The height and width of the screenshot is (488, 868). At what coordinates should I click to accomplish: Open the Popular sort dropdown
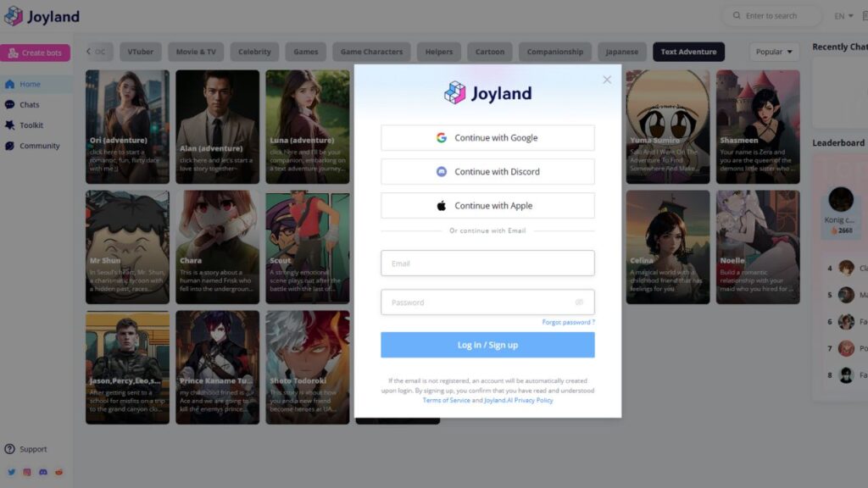click(774, 52)
